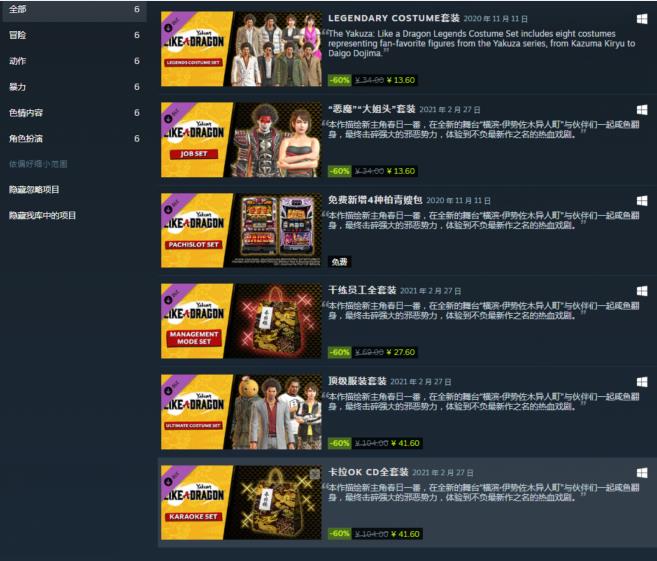The height and width of the screenshot is (561, 657).
Task: Click Windows icon on 卡拉OK CD全套装 row
Action: click(642, 473)
